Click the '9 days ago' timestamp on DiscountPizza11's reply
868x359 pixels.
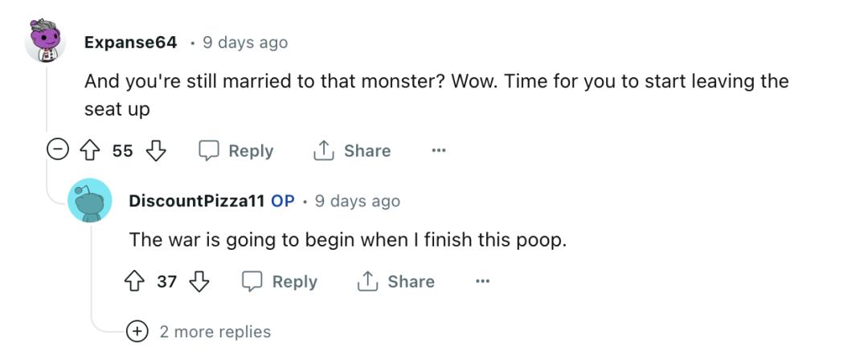358,201
